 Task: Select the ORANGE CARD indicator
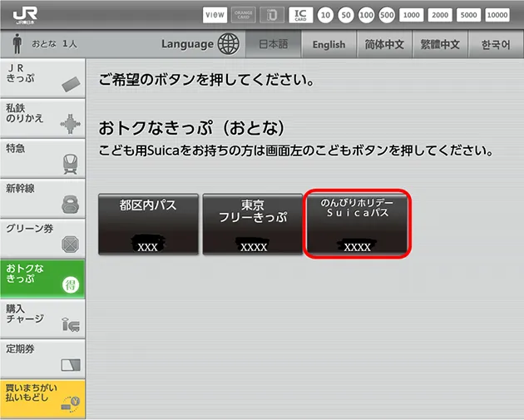pyautogui.click(x=243, y=15)
